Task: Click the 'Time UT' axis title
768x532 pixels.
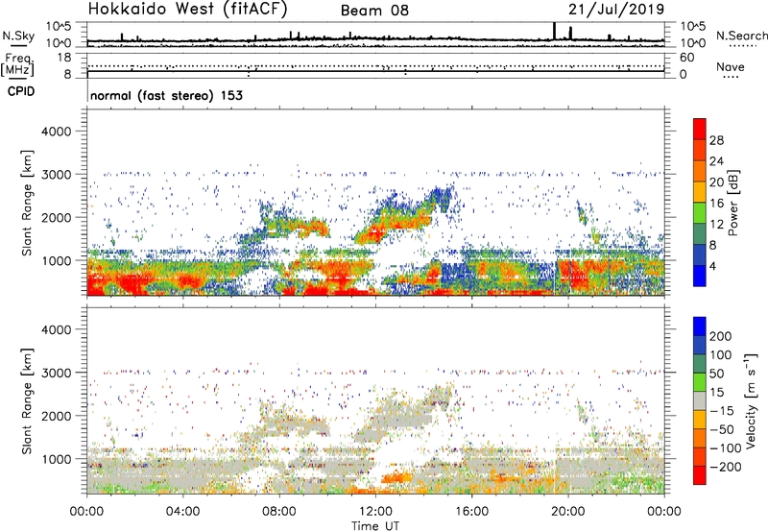Action: pyautogui.click(x=375, y=526)
